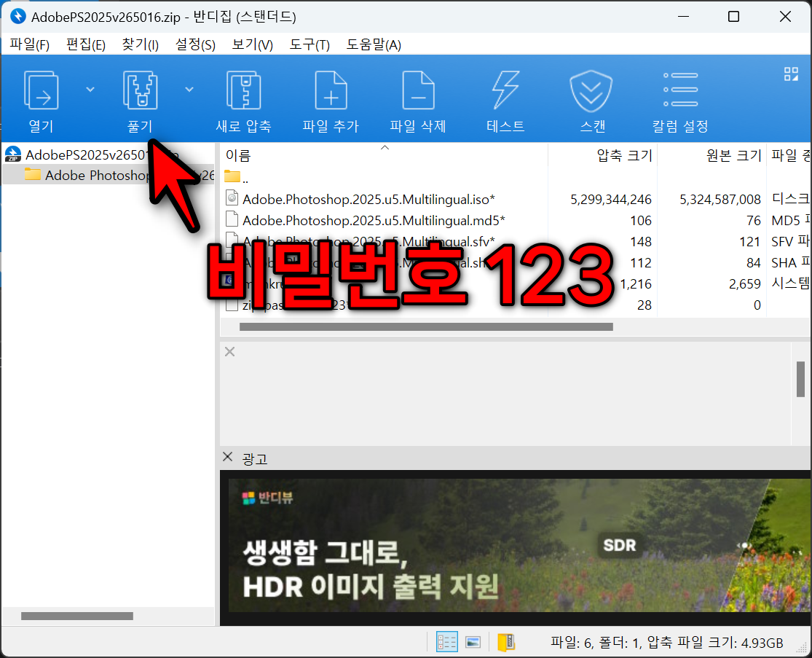Switch to detailed list view icon

447,643
